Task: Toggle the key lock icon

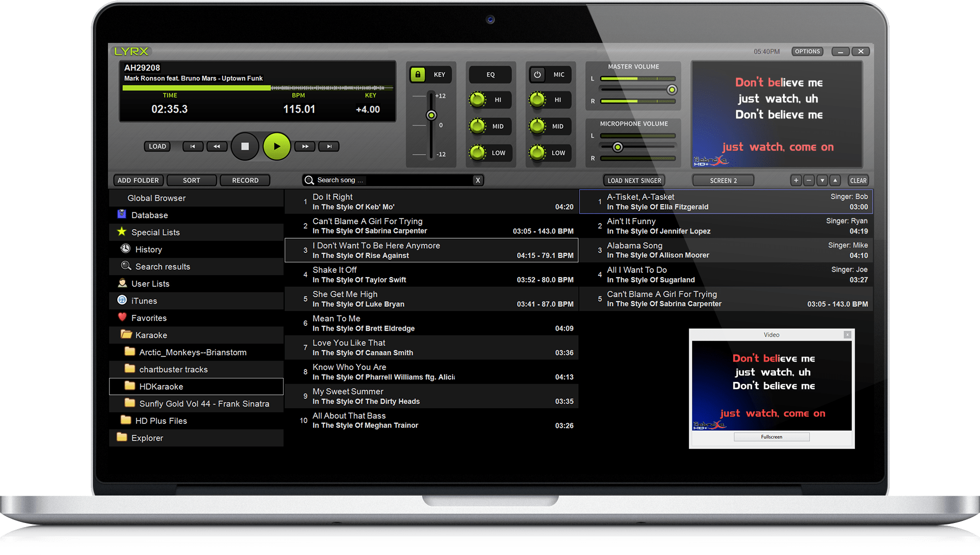Action: coord(417,74)
